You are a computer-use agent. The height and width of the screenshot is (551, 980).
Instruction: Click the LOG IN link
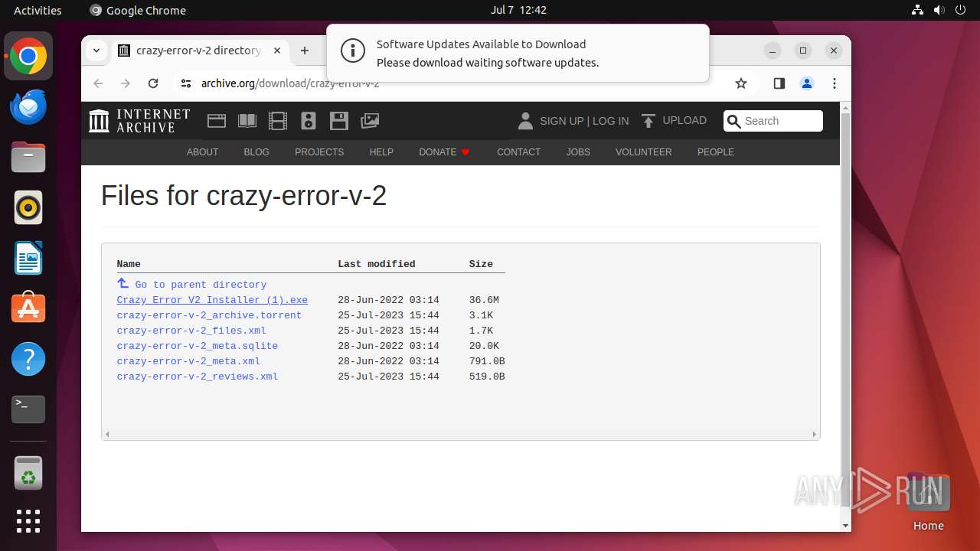click(610, 121)
